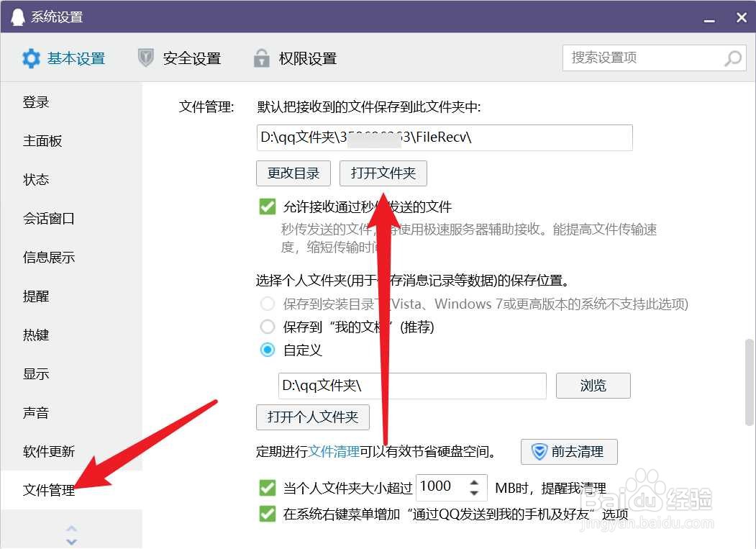Screen dimensions: 756x549
Task: Close the 系统设置 window
Action: [x=742, y=18]
